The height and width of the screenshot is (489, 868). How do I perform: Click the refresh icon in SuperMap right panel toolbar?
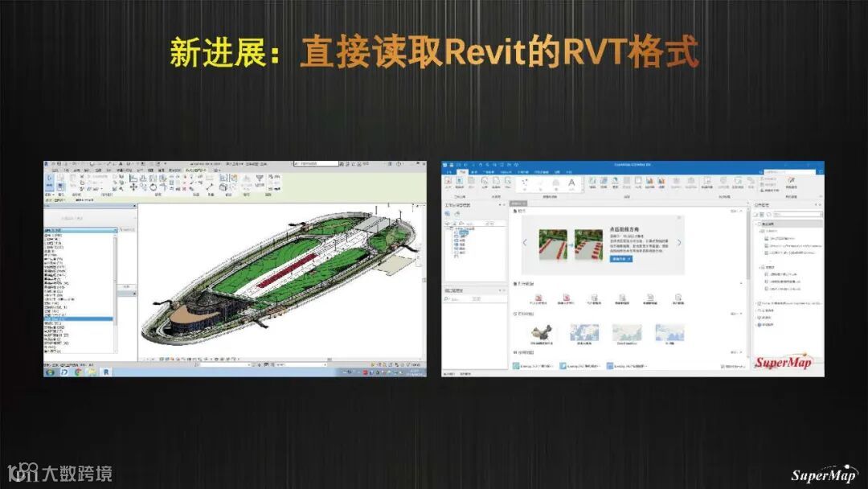tap(769, 214)
